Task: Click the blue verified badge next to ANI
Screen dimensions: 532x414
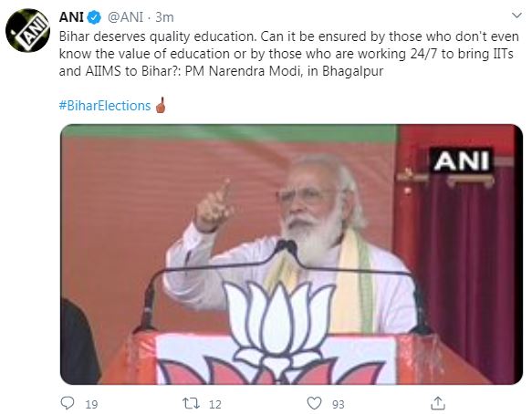Action: pyautogui.click(x=95, y=17)
